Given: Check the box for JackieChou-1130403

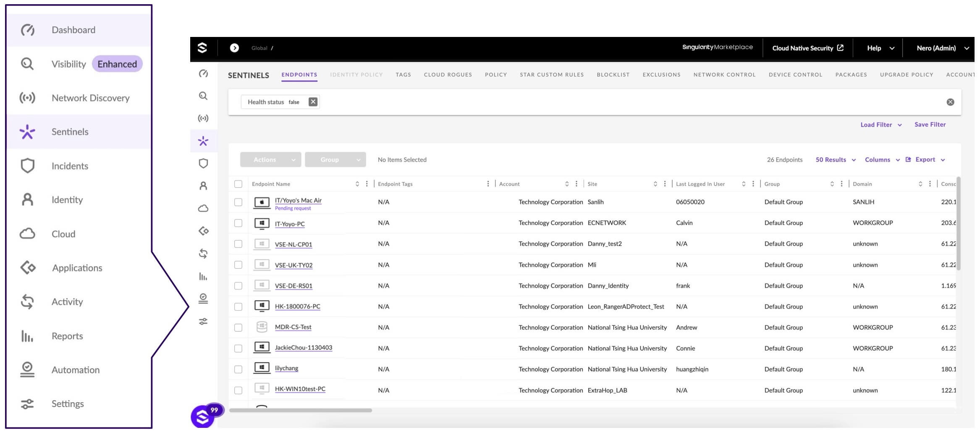Looking at the screenshot, I should (x=238, y=349).
